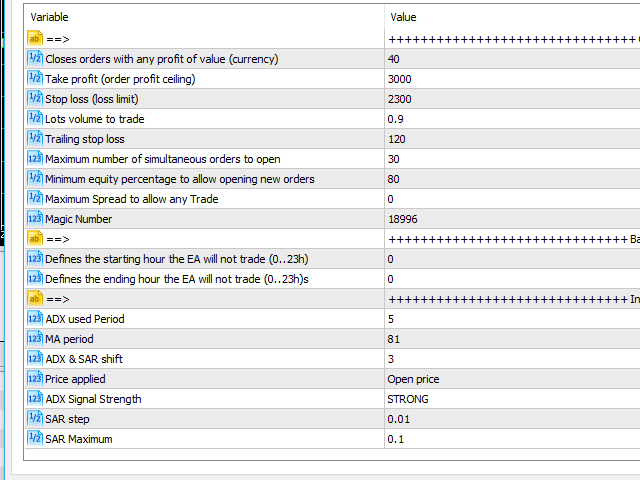Image resolution: width=640 pixels, height=480 pixels.
Task: Click the ADX used Period icon
Action: 35,319
